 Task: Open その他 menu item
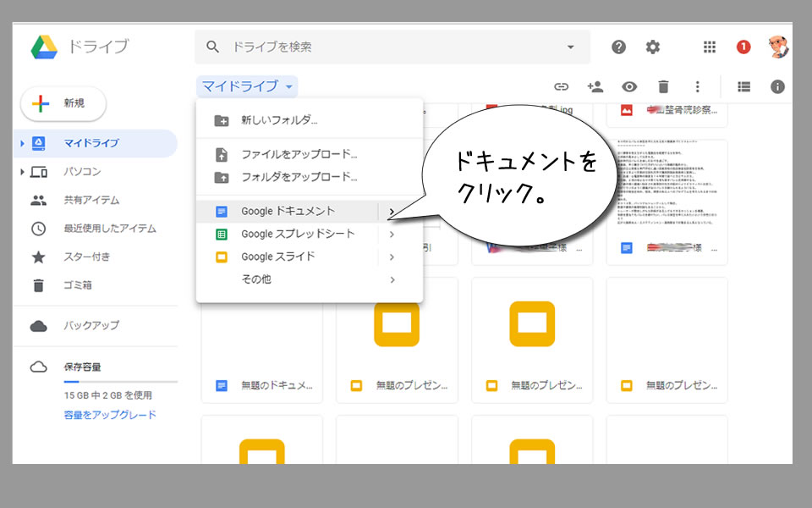point(310,280)
